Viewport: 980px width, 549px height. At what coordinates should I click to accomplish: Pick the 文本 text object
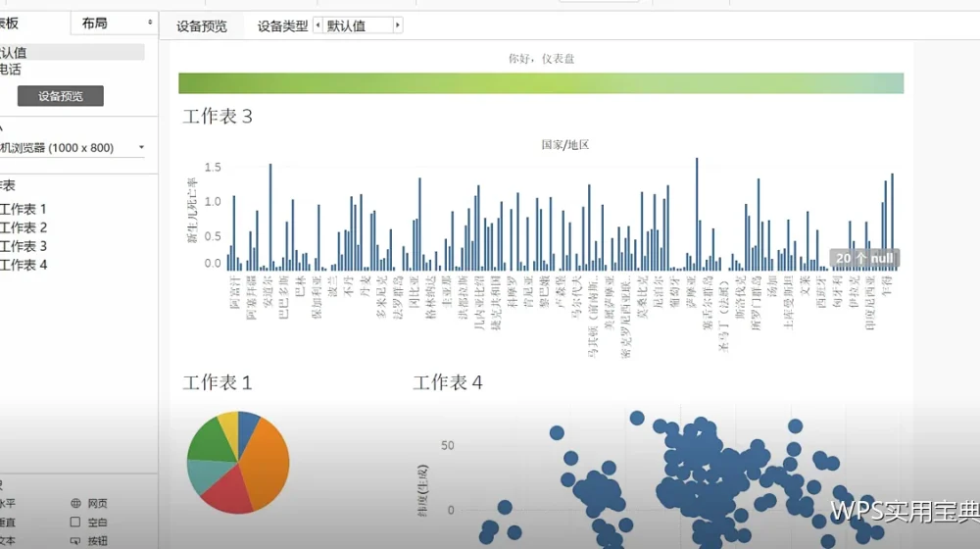pyautogui.click(x=8, y=540)
